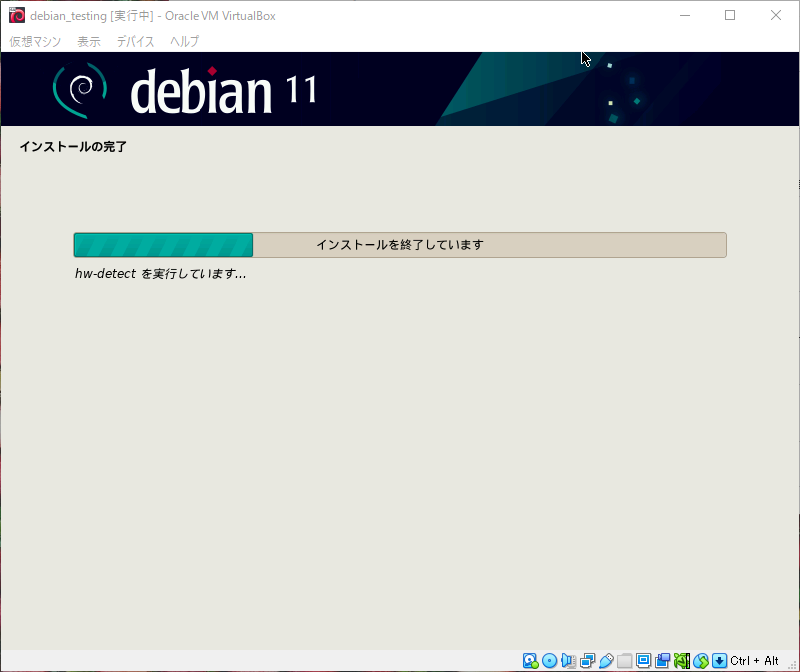Click the VirtualBox icon in title bar

(x=17, y=15)
